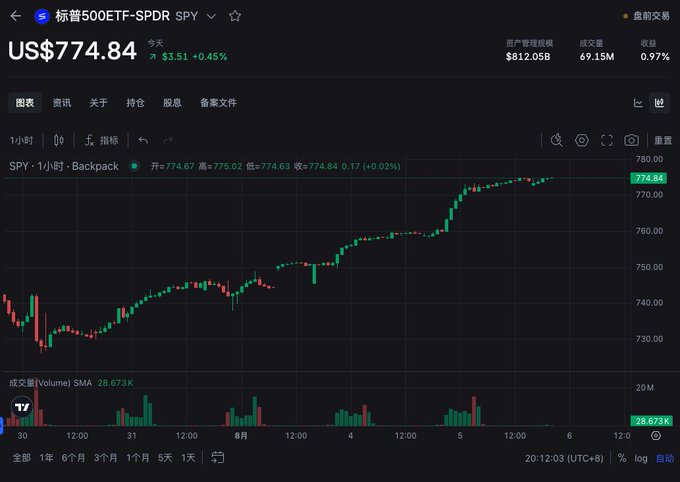The width and height of the screenshot is (680, 482).
Task: Open the go-to-date calendar icon
Action: click(218, 457)
